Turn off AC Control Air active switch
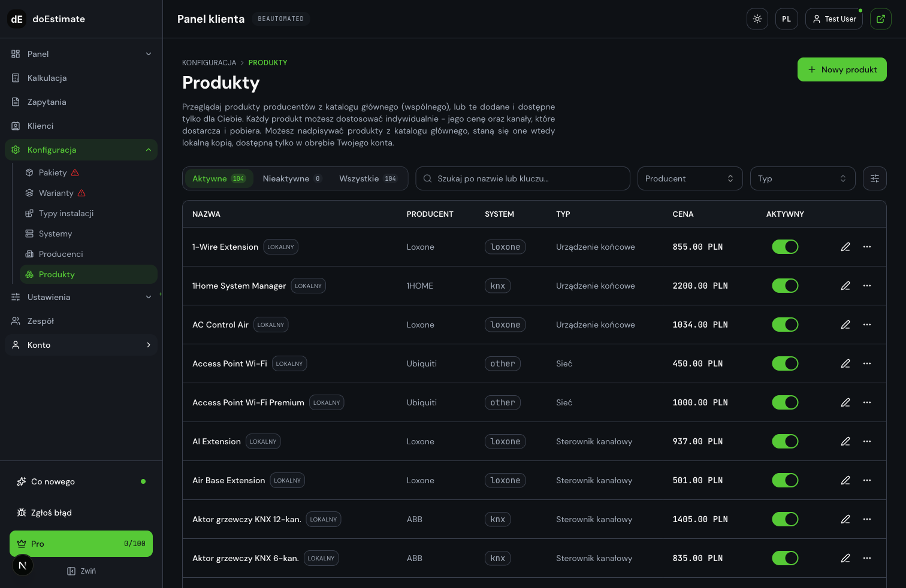This screenshot has width=906, height=588. pos(785,325)
